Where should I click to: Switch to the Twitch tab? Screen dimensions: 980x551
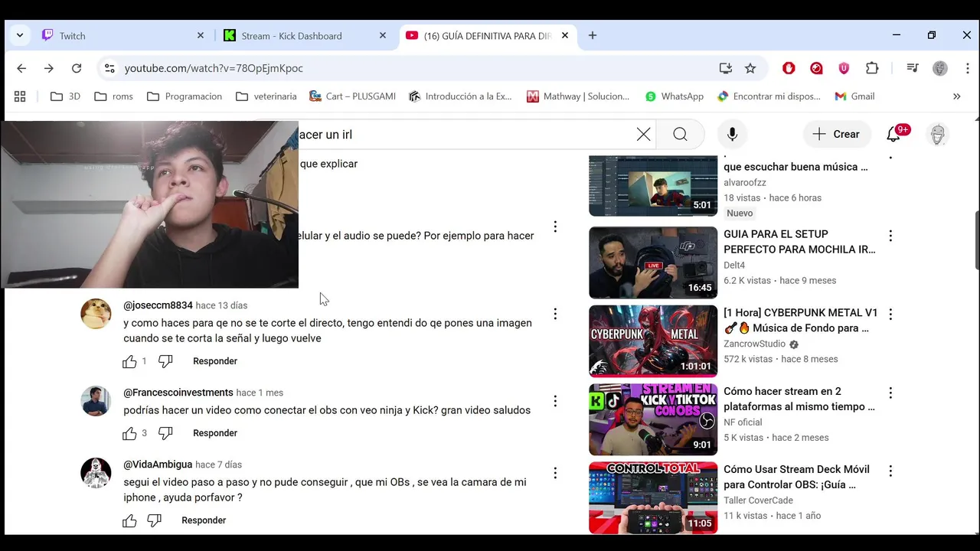point(124,35)
